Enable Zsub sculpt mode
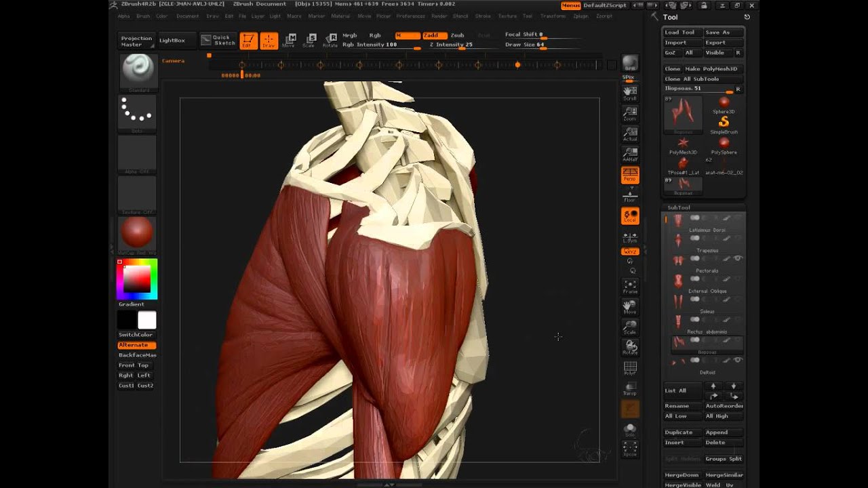 point(458,35)
